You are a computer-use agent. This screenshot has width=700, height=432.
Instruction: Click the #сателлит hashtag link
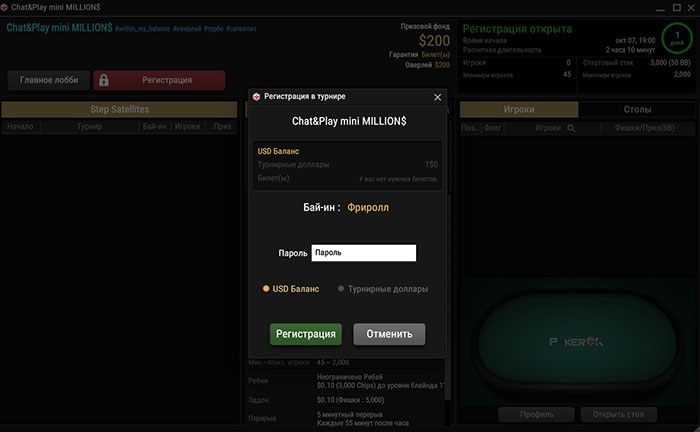tap(241, 29)
